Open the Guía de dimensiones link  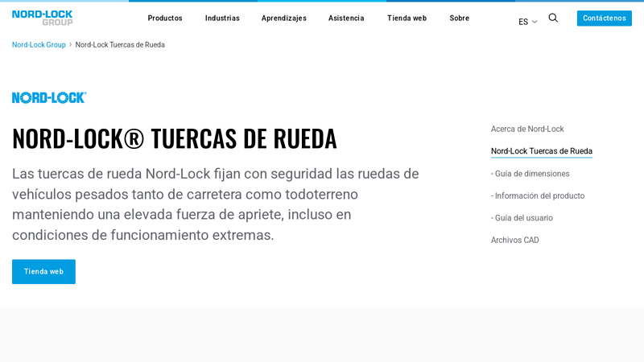click(x=530, y=174)
